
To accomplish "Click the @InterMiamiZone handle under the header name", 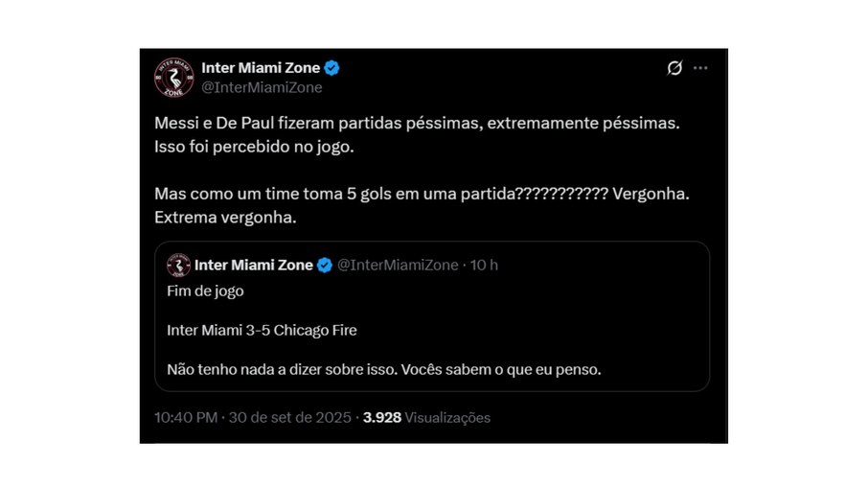I will pos(261,87).
